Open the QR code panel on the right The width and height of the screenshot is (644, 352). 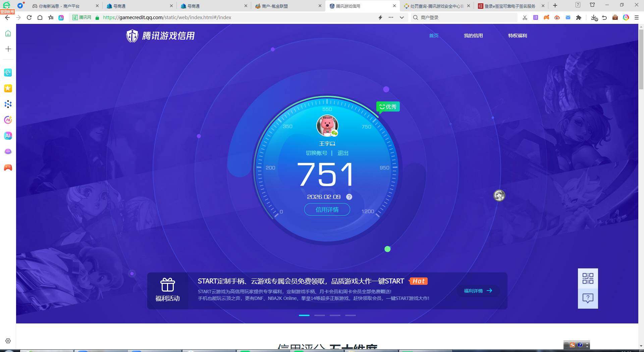(588, 279)
